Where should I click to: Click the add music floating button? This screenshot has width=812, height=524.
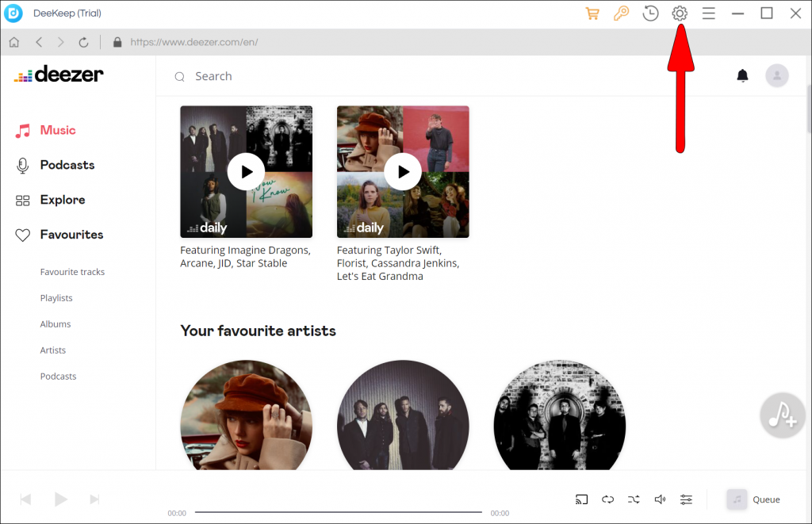pyautogui.click(x=782, y=415)
